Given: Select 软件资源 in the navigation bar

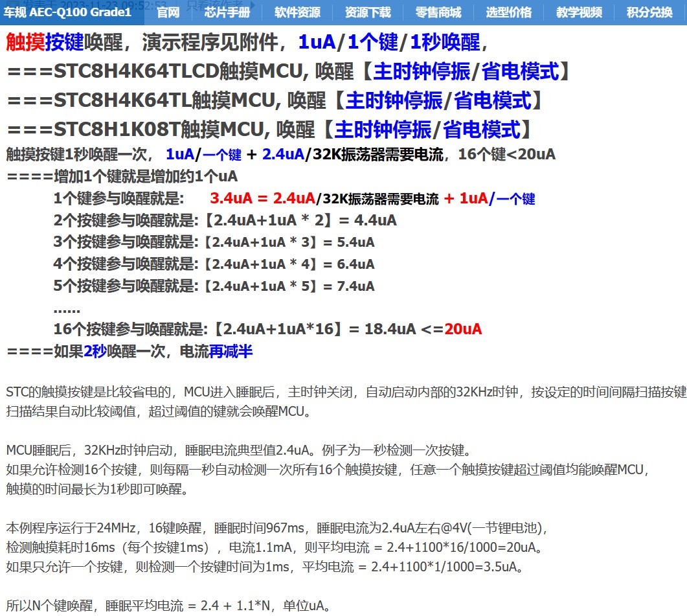Looking at the screenshot, I should tap(297, 12).
